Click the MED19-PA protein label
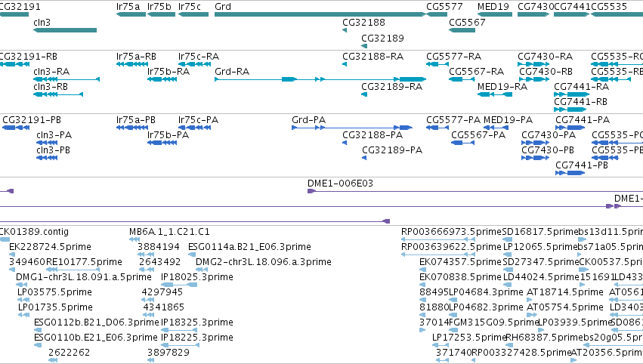Screen dimensions: 643x364 [x=508, y=119]
